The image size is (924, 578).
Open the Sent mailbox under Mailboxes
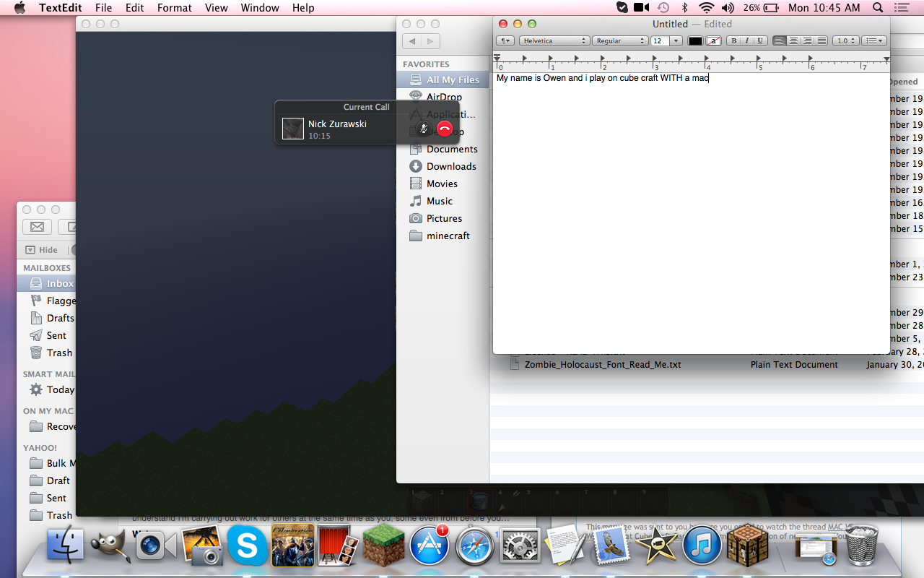click(47, 335)
